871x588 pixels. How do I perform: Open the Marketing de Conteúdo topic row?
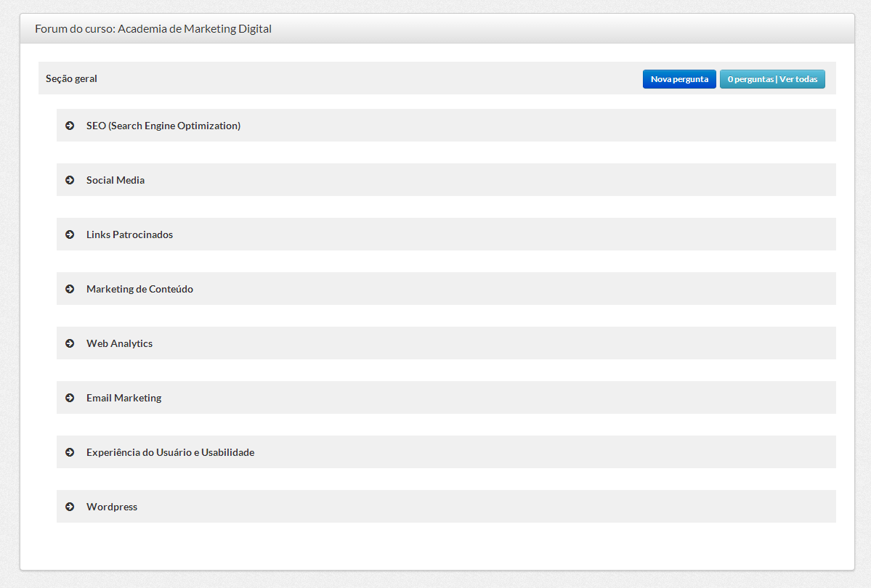click(x=139, y=289)
